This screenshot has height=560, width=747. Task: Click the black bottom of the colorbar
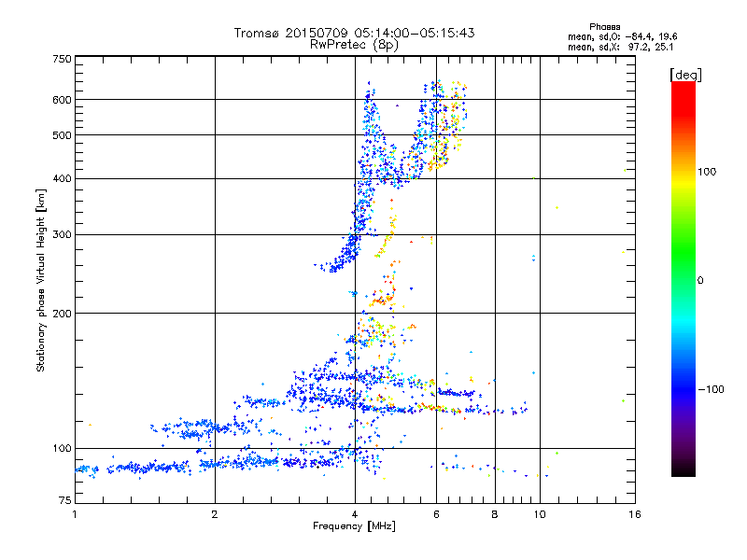(684, 469)
